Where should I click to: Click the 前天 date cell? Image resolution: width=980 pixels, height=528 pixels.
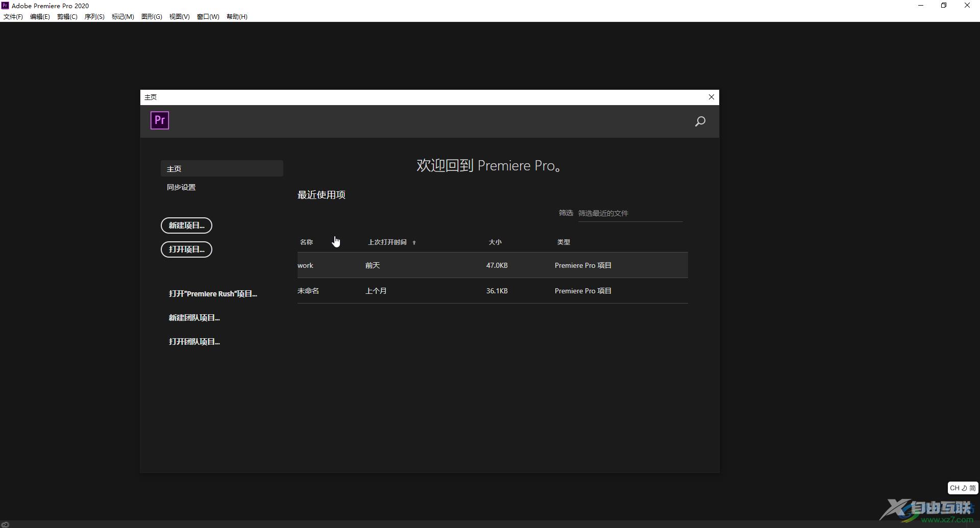coord(373,265)
